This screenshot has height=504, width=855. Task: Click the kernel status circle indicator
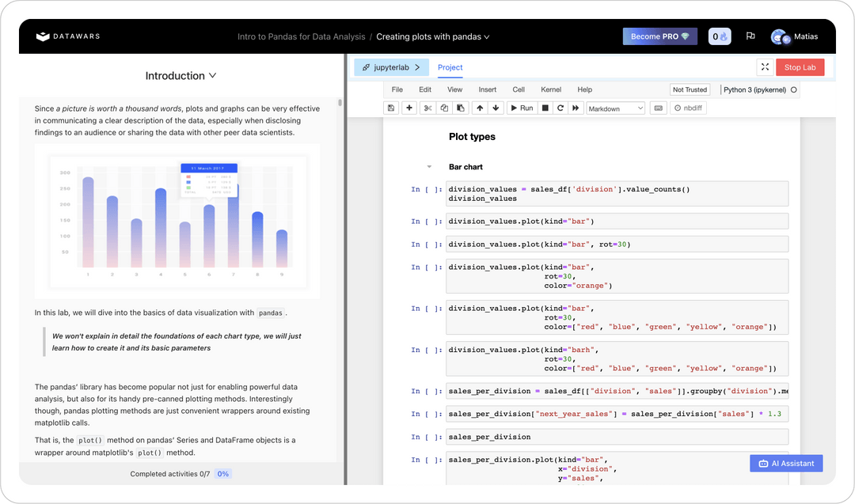pyautogui.click(x=794, y=90)
